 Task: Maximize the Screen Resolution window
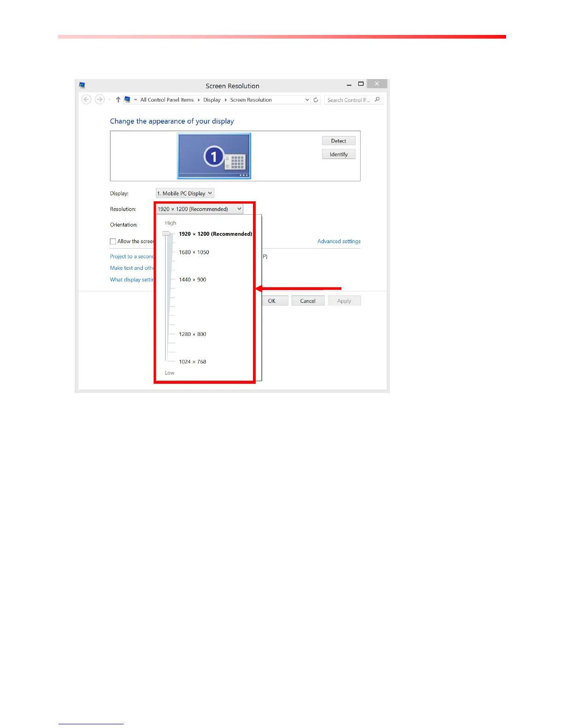(x=361, y=84)
